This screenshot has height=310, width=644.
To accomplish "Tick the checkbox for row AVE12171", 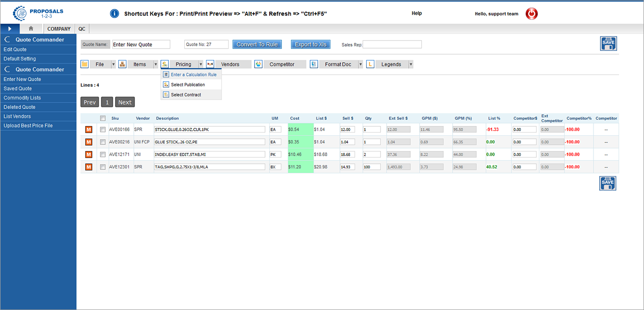I will coord(103,154).
